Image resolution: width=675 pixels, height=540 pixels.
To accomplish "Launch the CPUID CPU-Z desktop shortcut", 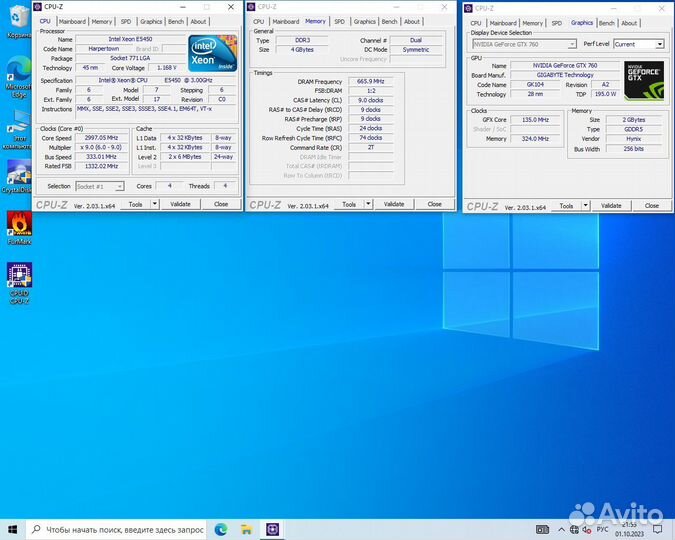I will point(19,283).
